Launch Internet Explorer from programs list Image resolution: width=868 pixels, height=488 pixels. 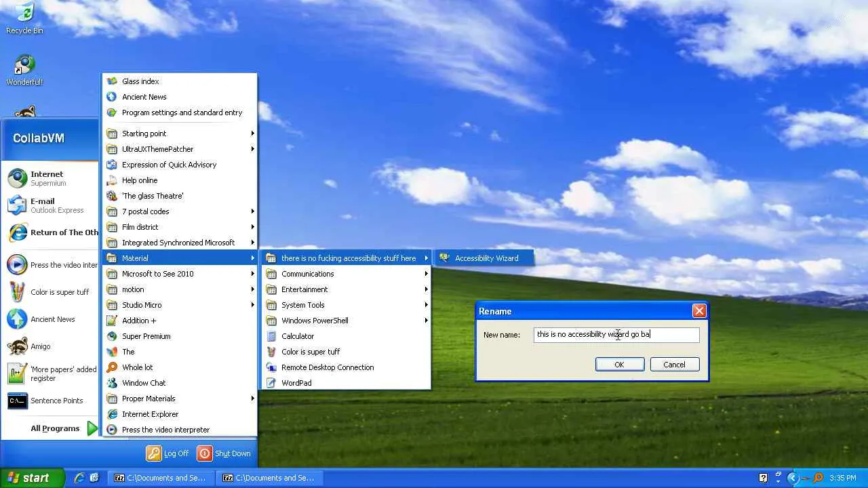click(x=180, y=414)
